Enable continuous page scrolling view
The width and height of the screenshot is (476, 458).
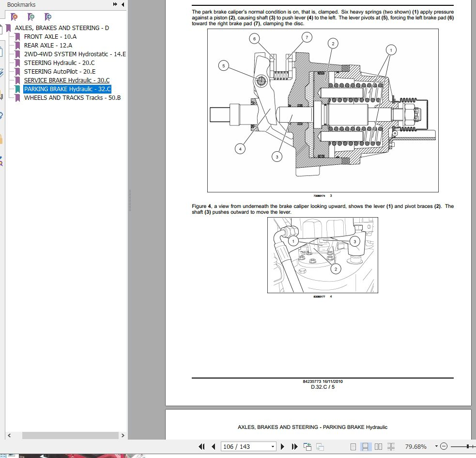click(365, 446)
